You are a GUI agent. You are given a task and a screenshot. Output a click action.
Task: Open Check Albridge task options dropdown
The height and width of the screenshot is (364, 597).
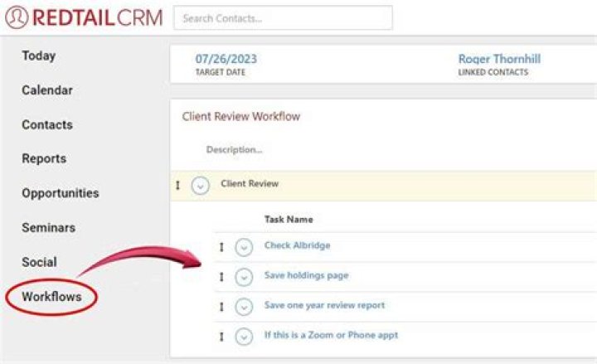(244, 247)
